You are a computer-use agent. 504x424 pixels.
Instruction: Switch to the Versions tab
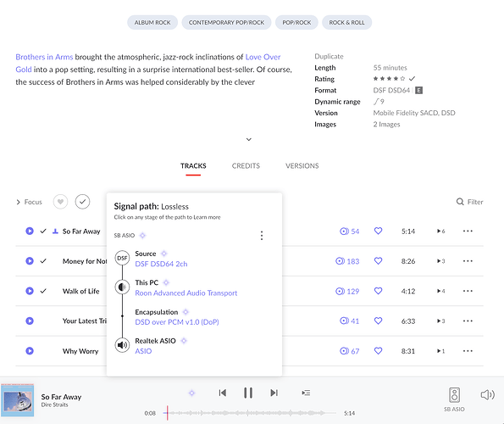302,165
